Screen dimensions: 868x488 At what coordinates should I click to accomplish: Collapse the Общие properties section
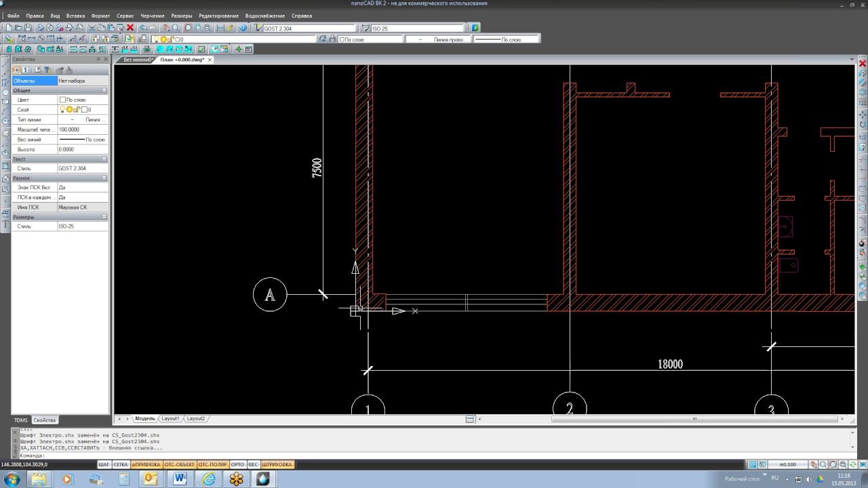tap(104, 90)
